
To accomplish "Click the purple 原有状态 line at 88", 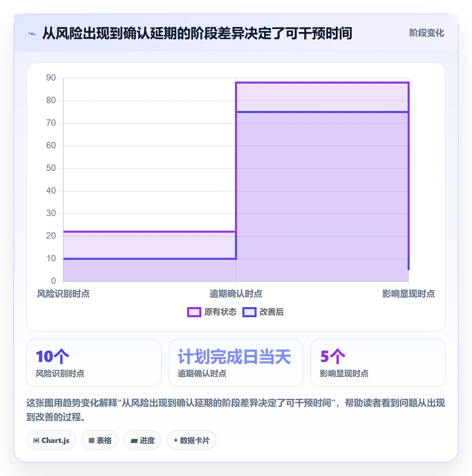I will click(322, 83).
